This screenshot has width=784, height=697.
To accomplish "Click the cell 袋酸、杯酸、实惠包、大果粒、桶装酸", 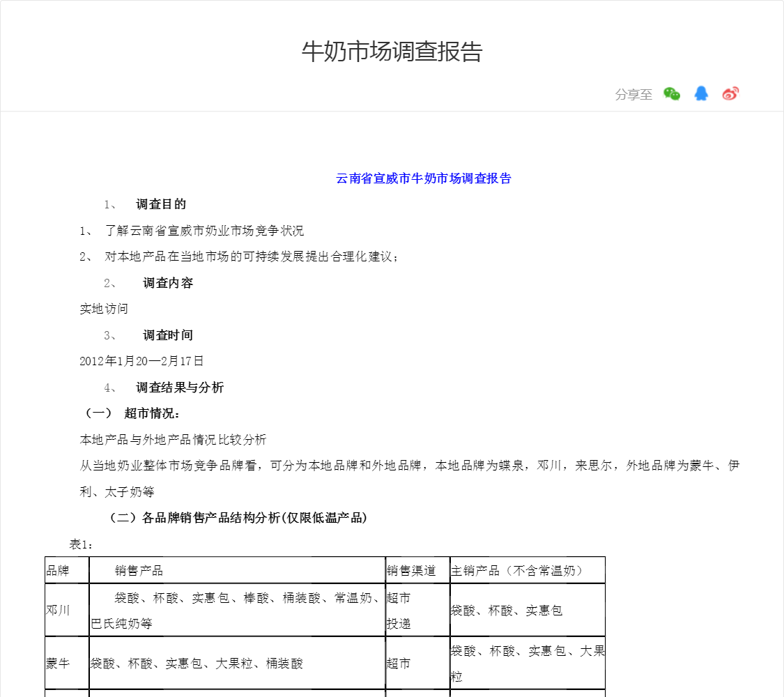I will (238, 664).
